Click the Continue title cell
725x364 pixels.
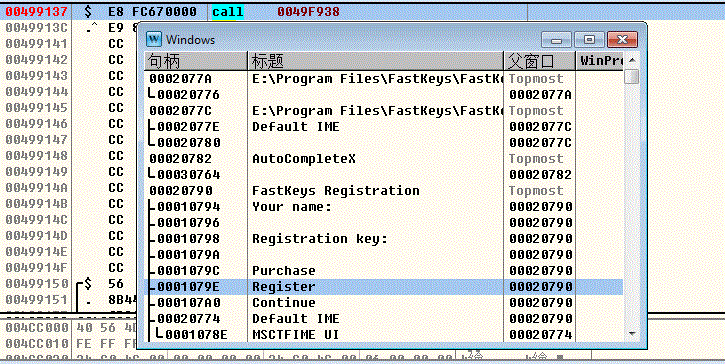point(284,303)
